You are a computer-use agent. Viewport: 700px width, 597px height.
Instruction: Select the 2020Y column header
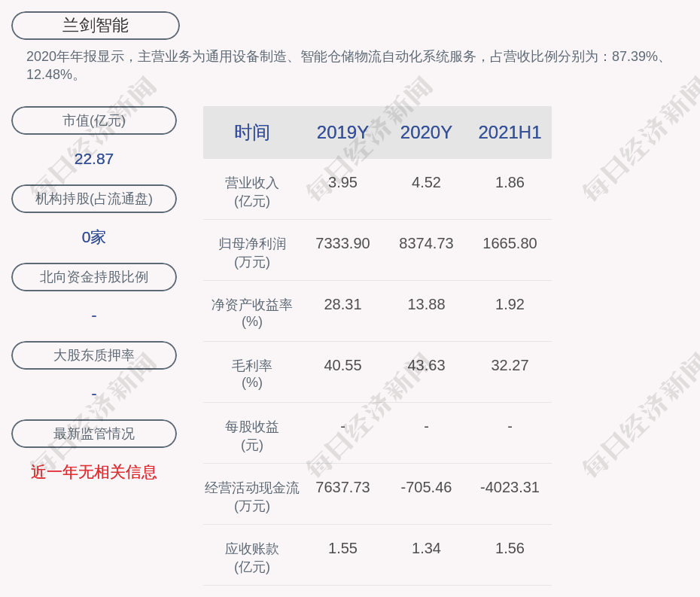(426, 132)
